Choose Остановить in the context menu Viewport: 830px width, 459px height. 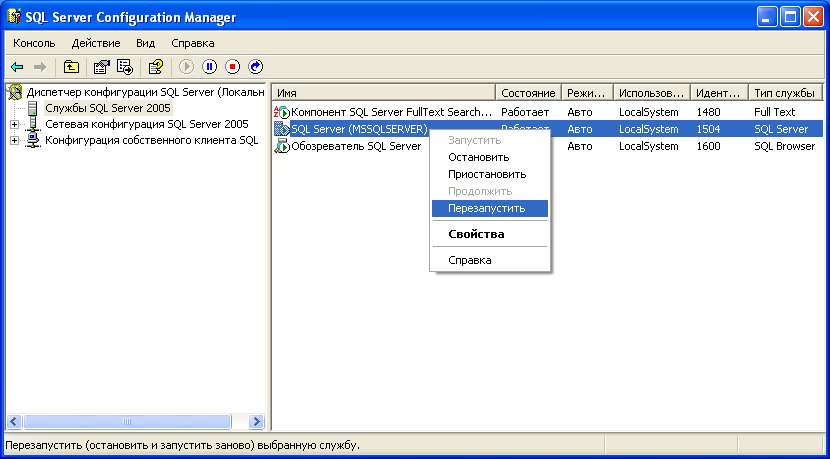(x=479, y=157)
